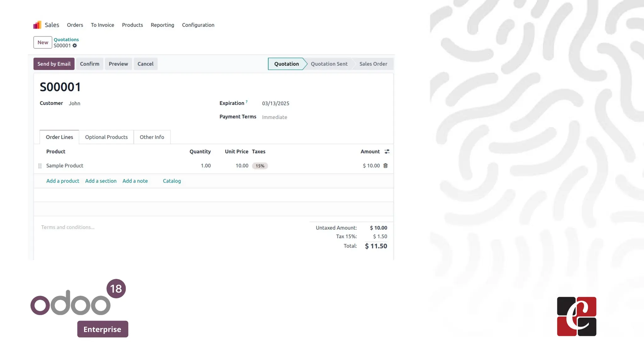Delete the Sample Product line with trash icon

coord(386,166)
